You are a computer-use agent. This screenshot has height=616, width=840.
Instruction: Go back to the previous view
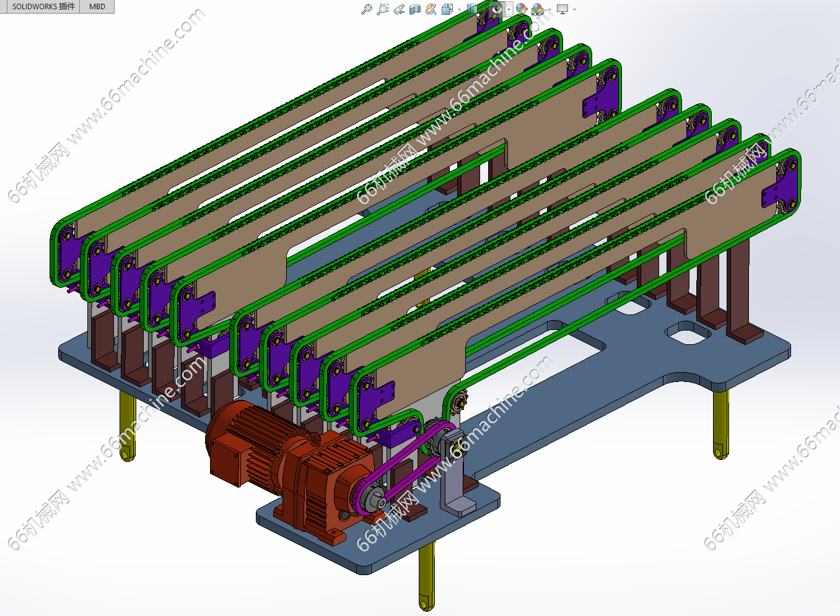(x=399, y=9)
